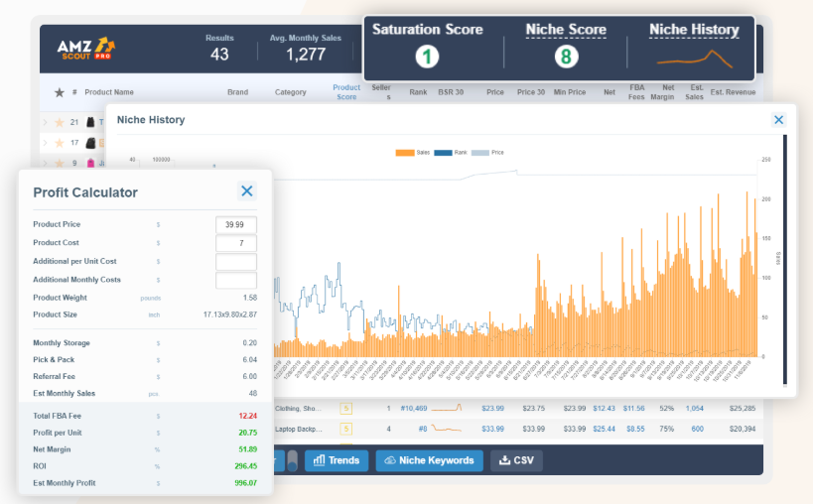Viewport: 813px width, 504px height.
Task: Click the Additional Monthly Costs field
Action: 236,280
